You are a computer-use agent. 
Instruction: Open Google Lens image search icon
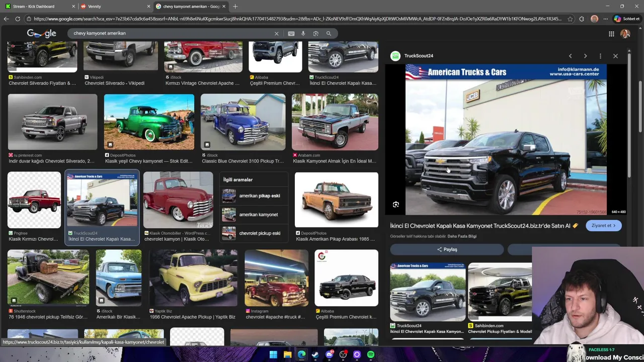315,34
